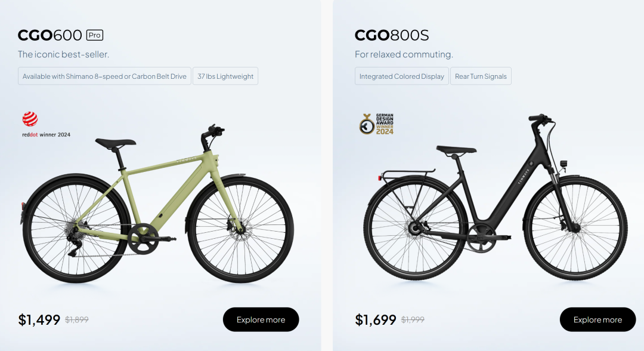Click the $1,499 sale price

[39, 319]
